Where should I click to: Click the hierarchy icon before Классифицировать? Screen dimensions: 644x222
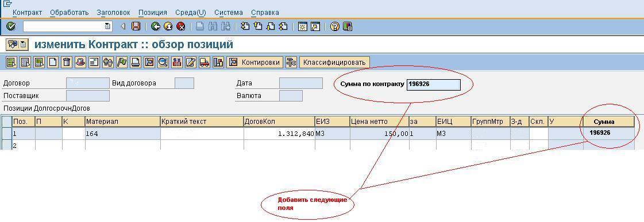point(291,63)
